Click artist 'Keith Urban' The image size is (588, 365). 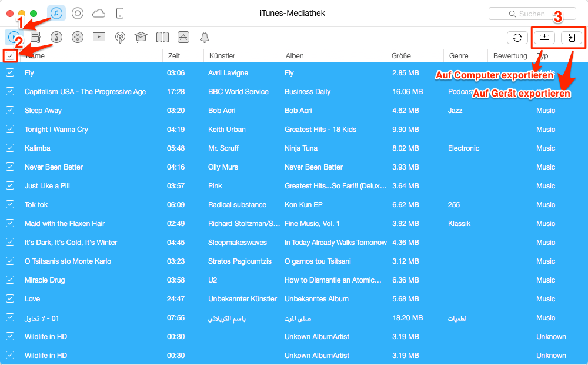coord(227,129)
